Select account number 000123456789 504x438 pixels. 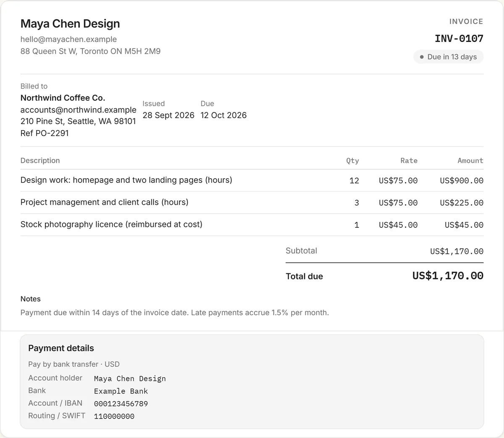(x=121, y=404)
